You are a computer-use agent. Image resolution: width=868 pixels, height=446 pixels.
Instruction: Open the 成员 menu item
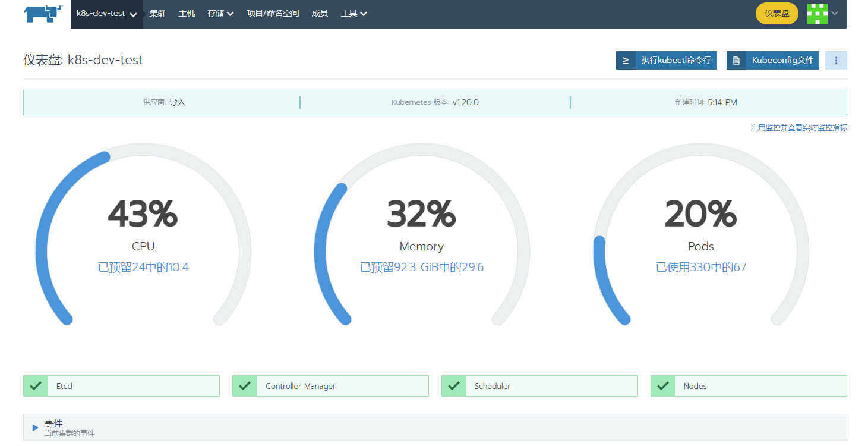tap(320, 14)
